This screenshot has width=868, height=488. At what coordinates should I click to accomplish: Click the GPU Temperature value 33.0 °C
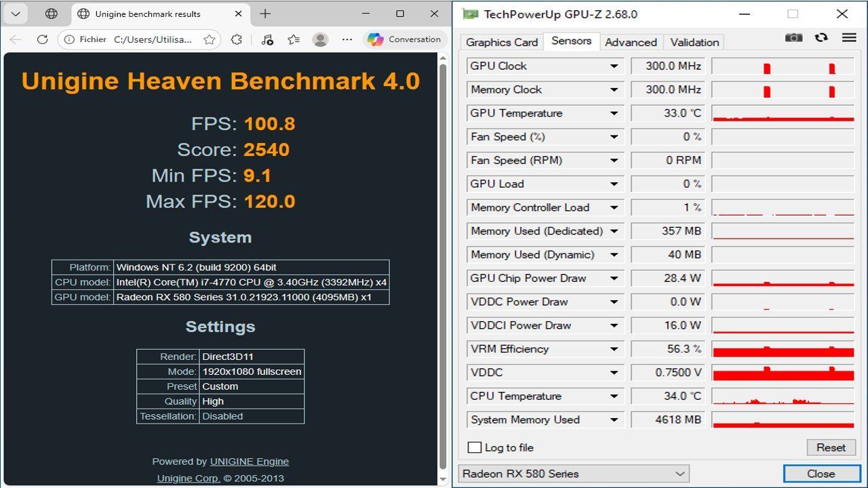click(x=667, y=113)
